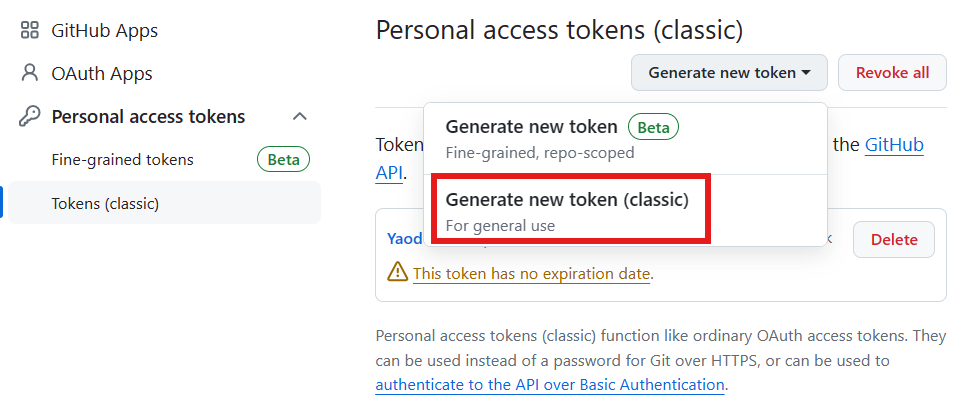The height and width of the screenshot is (412, 967).
Task: Open Fine-grained tokens in sidebar
Action: 123,160
